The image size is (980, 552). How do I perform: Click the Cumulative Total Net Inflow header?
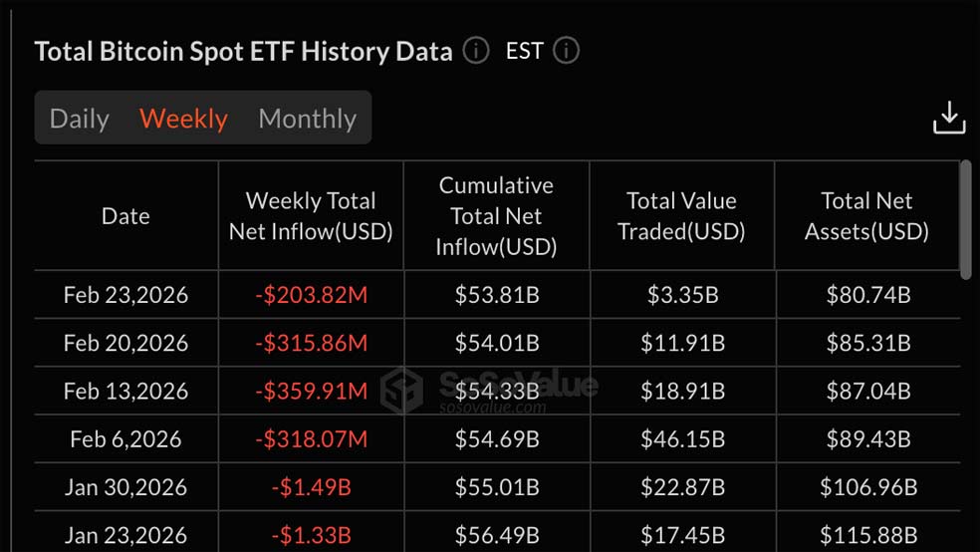496,216
